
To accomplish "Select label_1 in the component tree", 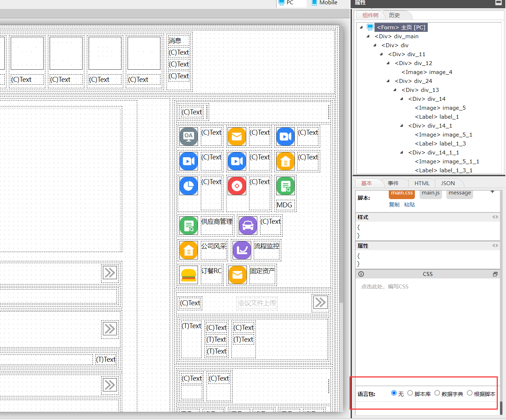I will point(437,117).
